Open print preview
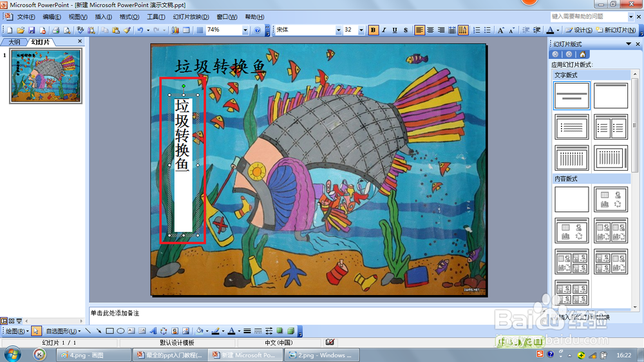 coord(66,30)
